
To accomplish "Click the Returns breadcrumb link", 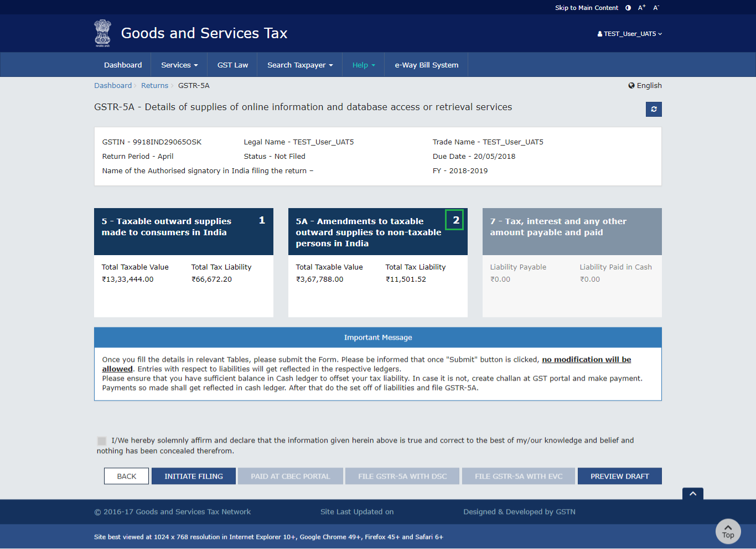I will point(154,86).
